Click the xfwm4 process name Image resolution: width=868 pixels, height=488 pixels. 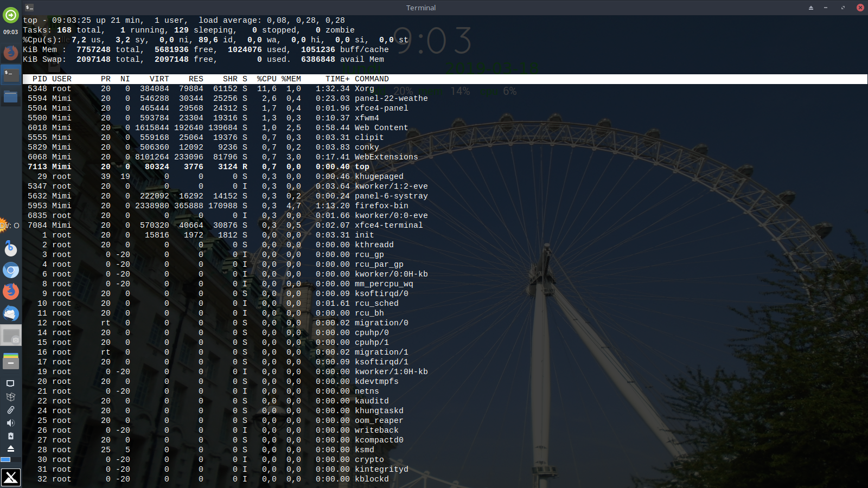point(367,118)
